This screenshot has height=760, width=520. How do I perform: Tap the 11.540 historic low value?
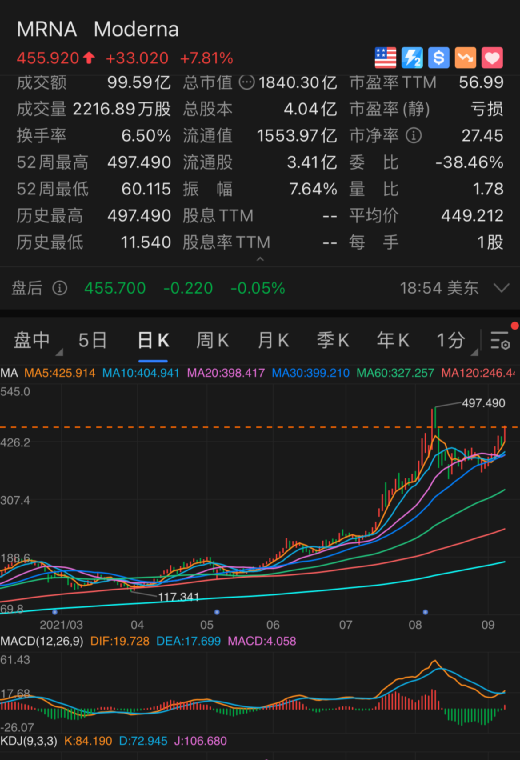click(146, 242)
